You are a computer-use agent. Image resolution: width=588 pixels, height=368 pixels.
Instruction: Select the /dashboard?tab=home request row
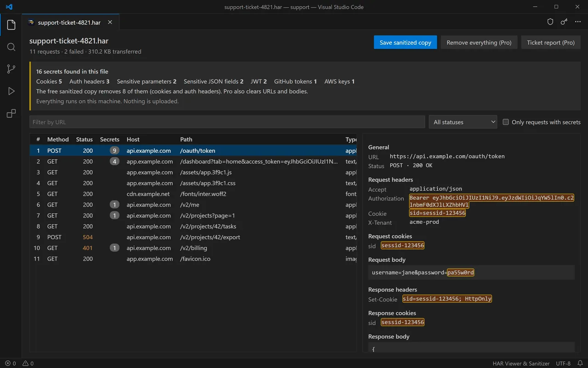tap(193, 161)
